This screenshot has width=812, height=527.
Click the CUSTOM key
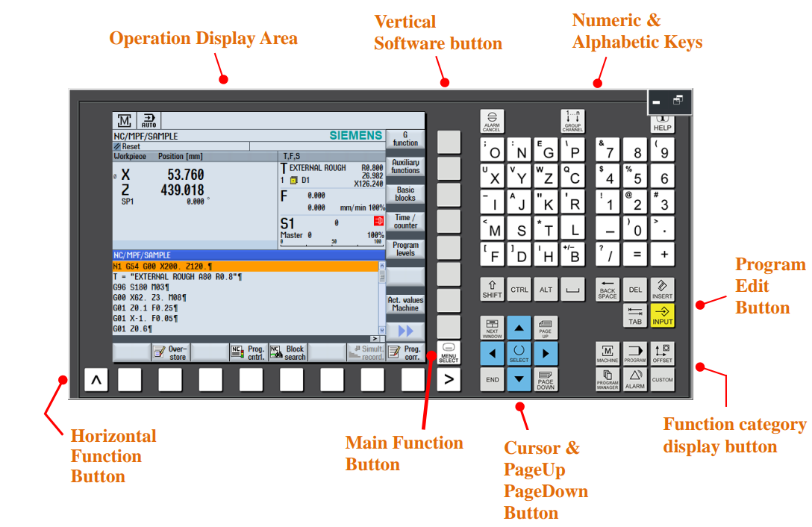coord(662,380)
